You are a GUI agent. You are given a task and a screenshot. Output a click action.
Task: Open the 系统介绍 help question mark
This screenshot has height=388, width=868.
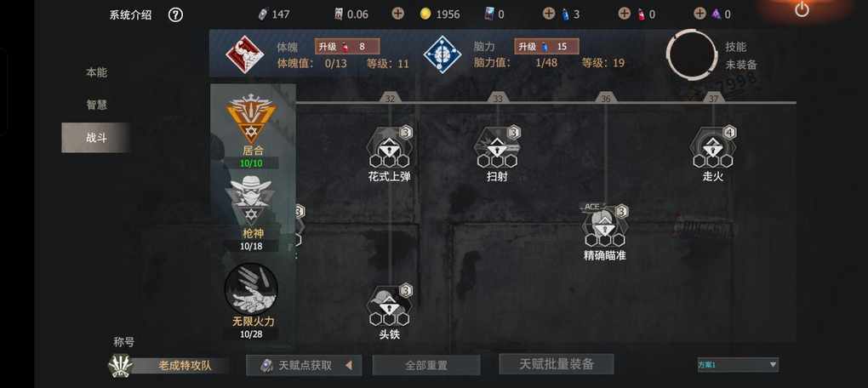[x=175, y=15]
